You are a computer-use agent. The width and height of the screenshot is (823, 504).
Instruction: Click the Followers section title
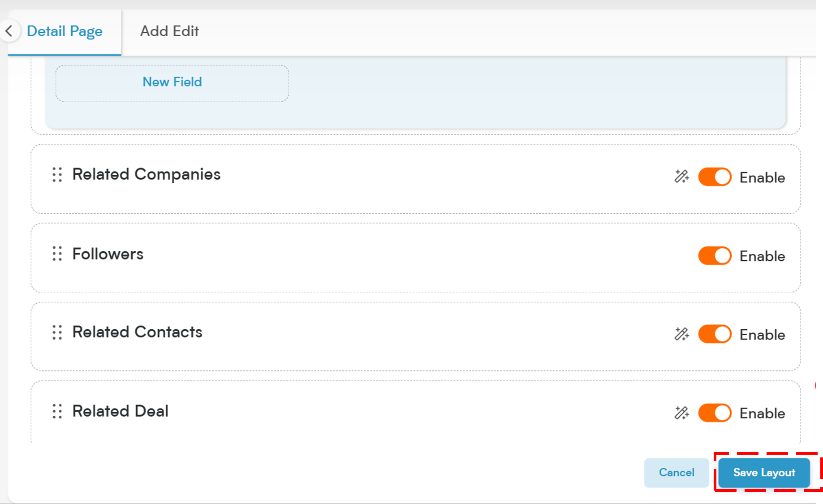108,254
